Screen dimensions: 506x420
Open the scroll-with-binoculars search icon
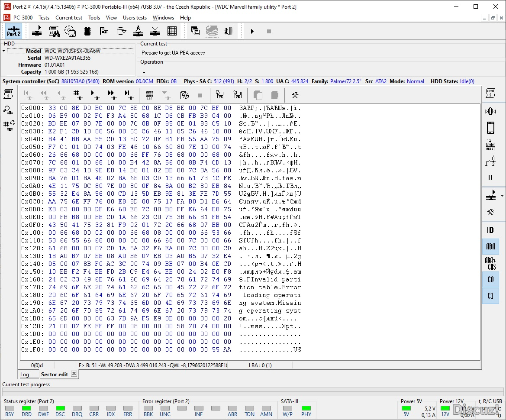[x=54, y=31]
